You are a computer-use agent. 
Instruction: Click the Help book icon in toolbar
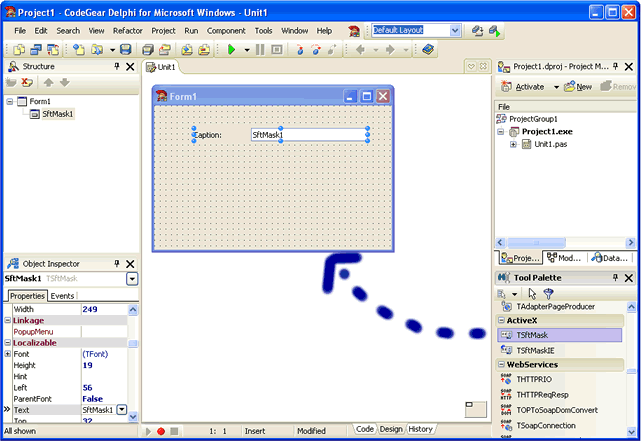[428, 50]
